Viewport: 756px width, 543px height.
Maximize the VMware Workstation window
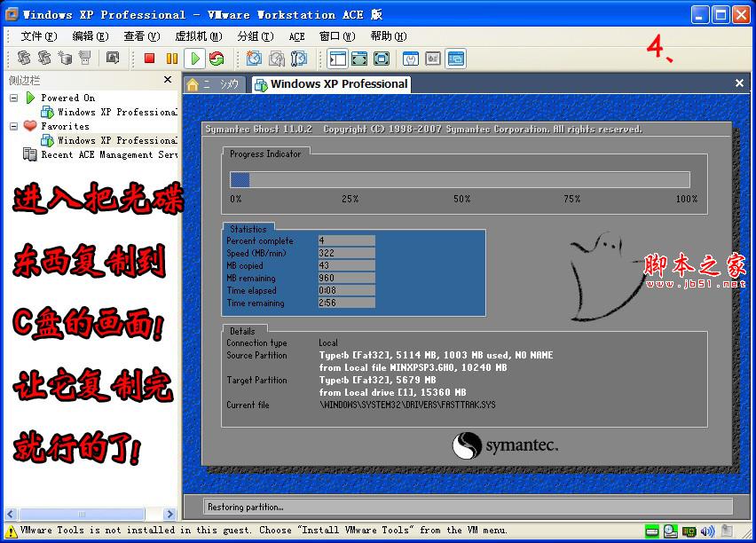coord(721,15)
